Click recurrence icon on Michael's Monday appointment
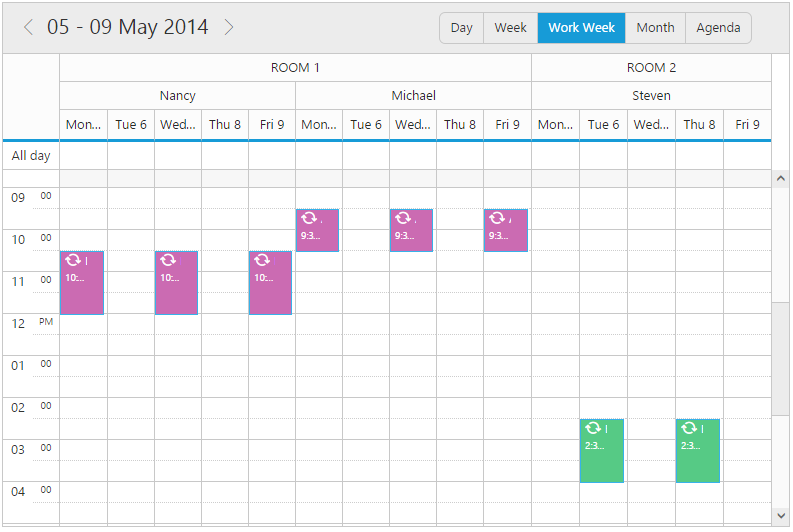This screenshot has width=793, height=532. [x=308, y=218]
